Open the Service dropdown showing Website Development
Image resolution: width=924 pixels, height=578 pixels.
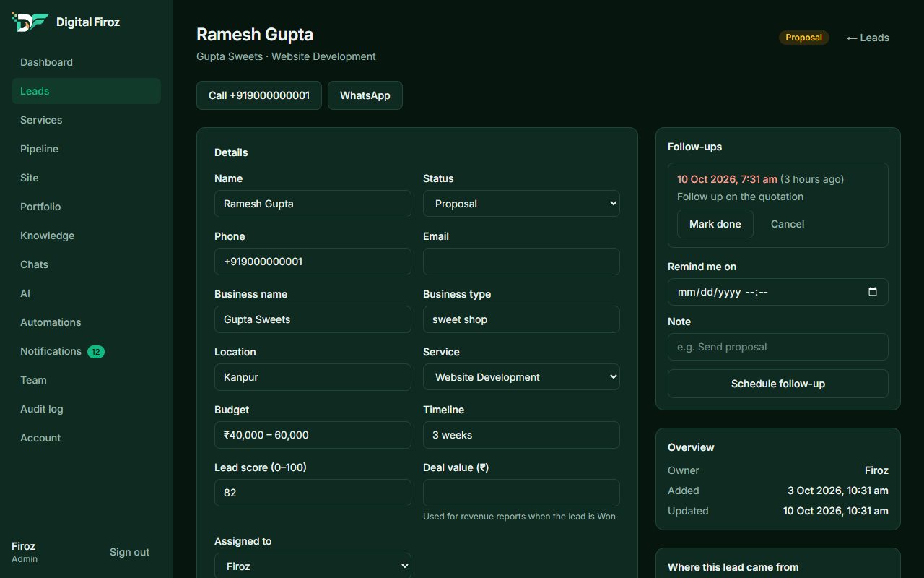pyautogui.click(x=521, y=377)
